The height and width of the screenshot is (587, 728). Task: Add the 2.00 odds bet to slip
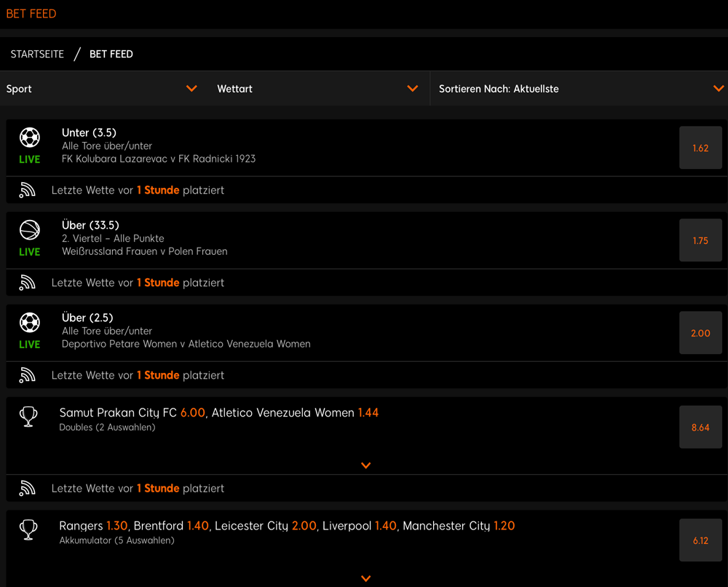pyautogui.click(x=700, y=333)
